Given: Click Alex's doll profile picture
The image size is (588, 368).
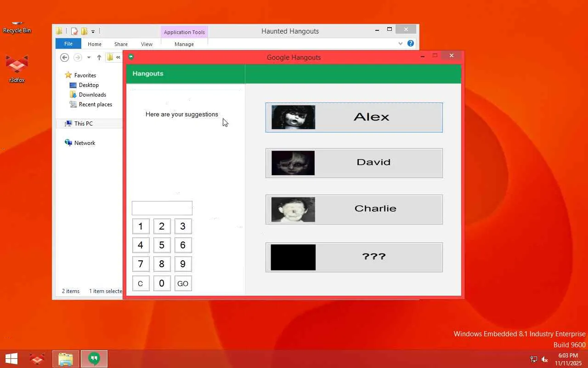Looking at the screenshot, I should pos(293,117).
